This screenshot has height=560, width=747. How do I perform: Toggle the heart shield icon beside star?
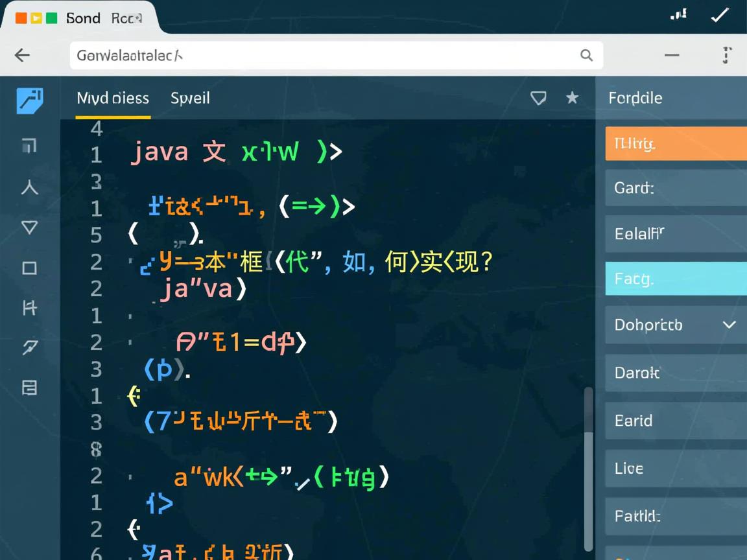pyautogui.click(x=538, y=98)
